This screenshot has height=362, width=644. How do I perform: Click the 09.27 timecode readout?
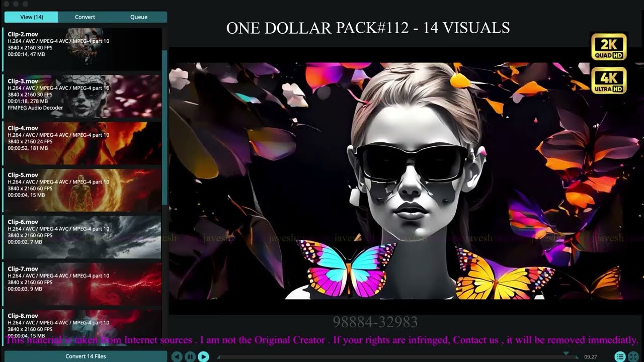pos(591,357)
